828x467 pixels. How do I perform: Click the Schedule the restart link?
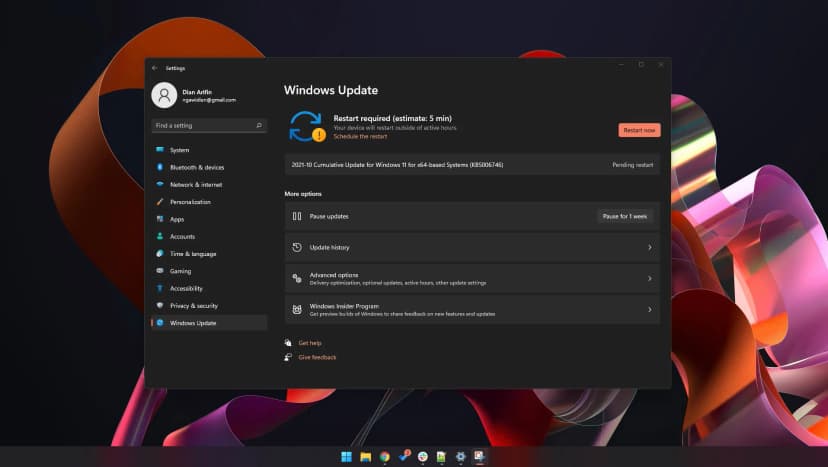point(360,136)
